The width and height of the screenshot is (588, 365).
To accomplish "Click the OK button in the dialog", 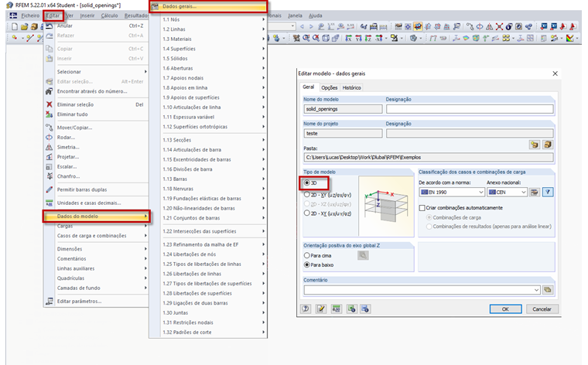I will point(505,309).
